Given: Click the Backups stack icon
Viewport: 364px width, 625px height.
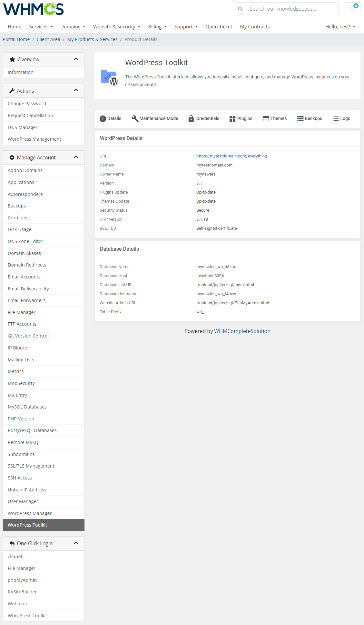Looking at the screenshot, I should click(300, 118).
